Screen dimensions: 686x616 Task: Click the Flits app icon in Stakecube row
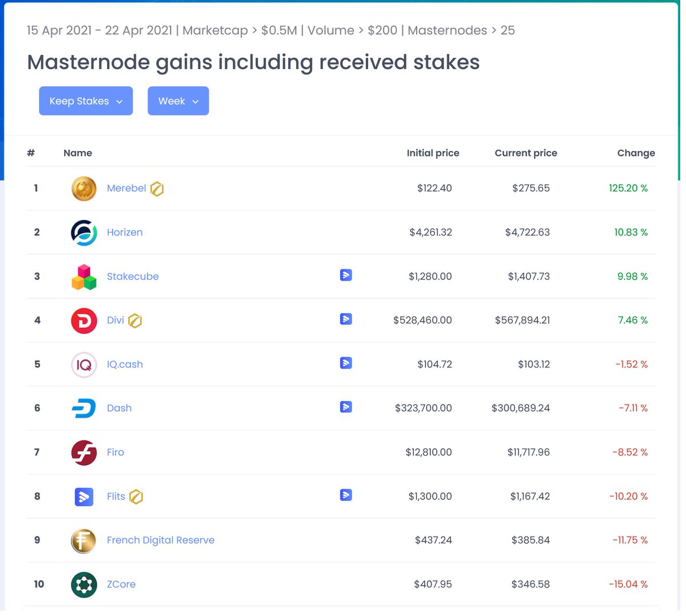pyautogui.click(x=346, y=275)
